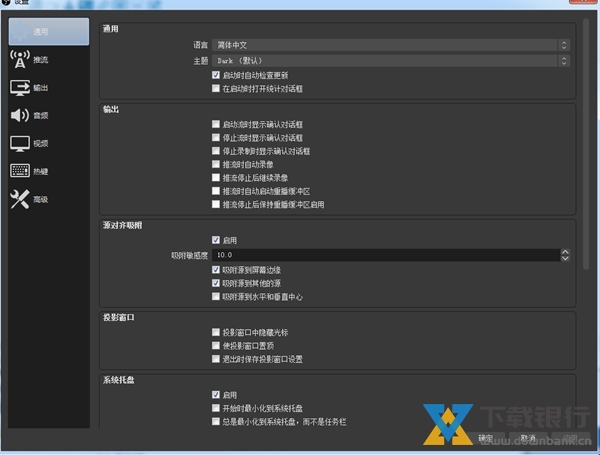This screenshot has width=600, height=455.
Task: Expand the 语言 language dropdown
Action: coord(391,45)
